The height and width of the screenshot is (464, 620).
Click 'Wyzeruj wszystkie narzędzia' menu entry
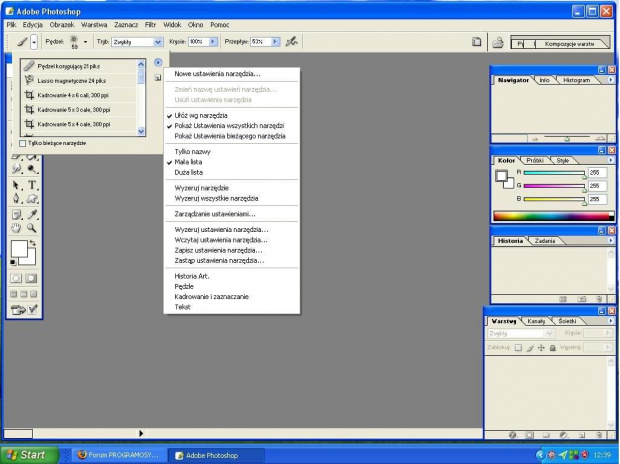coord(232,199)
